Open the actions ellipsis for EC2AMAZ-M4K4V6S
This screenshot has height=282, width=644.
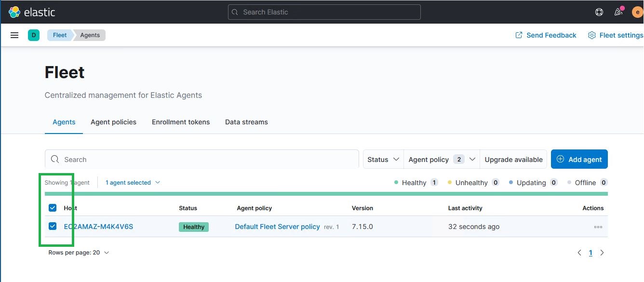[598, 227]
